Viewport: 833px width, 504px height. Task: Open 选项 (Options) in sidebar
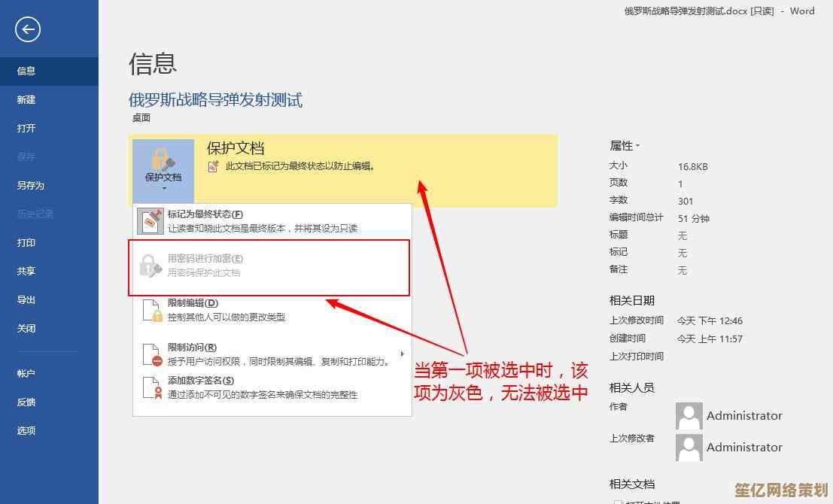click(x=26, y=431)
